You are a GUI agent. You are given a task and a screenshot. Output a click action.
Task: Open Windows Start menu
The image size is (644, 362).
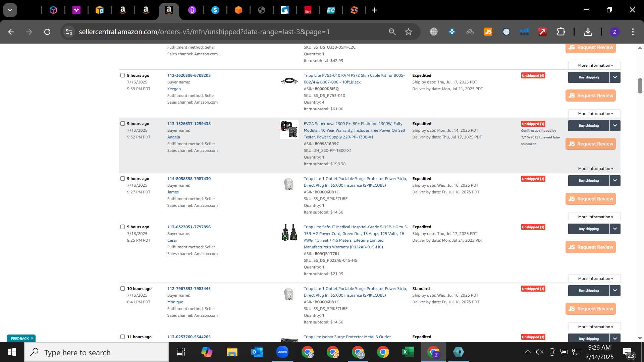coord(12,352)
